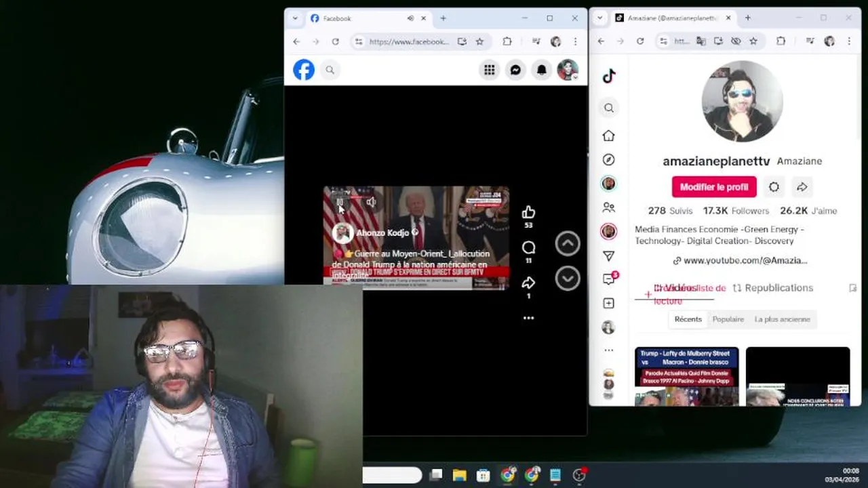View site information in Facebook window
868x488 pixels.
359,41
